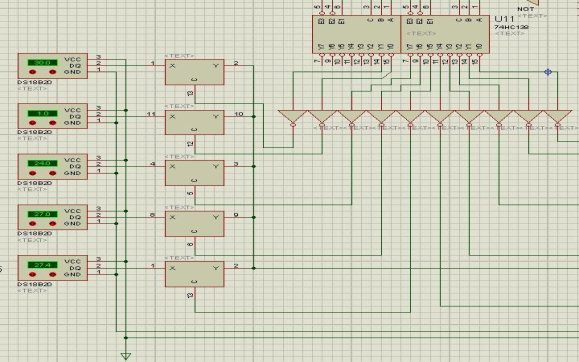Select switch block with pins 4 and 3
The height and width of the screenshot is (362, 579).
[x=194, y=173]
